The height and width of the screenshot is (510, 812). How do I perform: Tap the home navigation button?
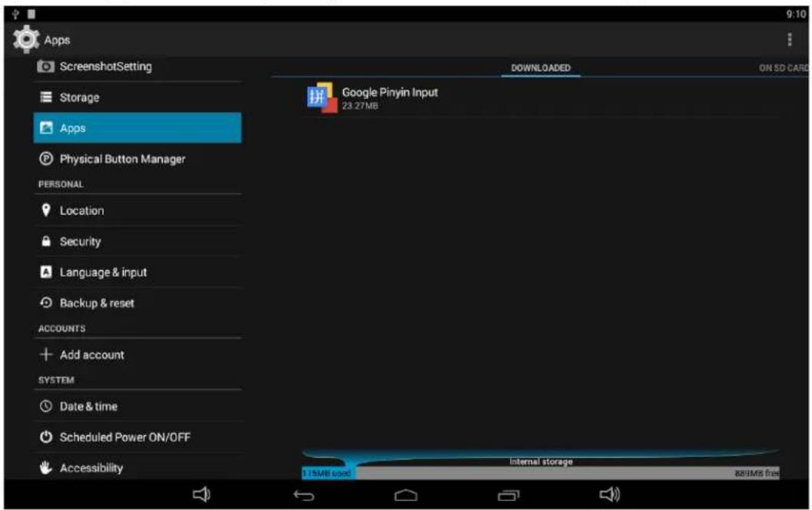coord(406,495)
